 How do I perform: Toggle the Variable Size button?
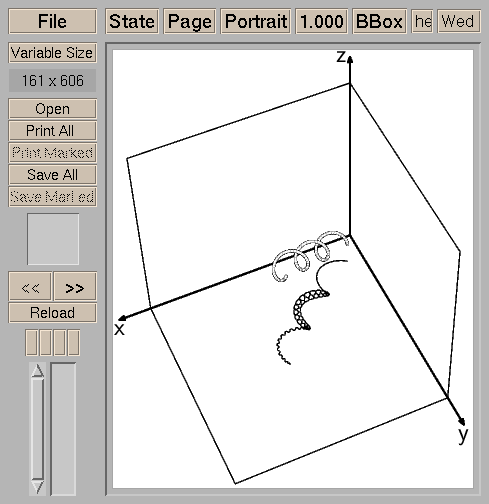[52, 53]
